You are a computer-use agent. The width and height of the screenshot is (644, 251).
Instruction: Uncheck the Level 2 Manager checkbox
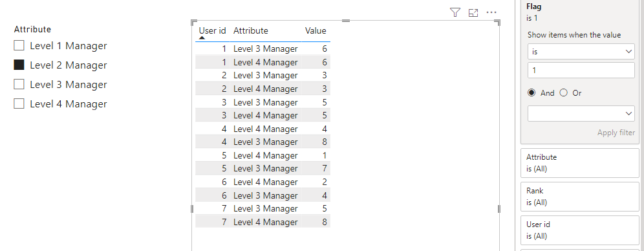[x=19, y=65]
